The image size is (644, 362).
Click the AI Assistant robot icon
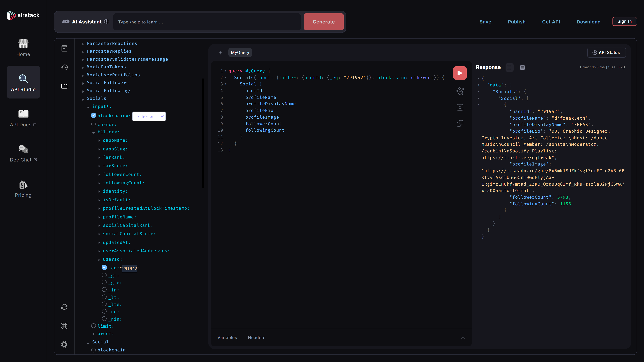pyautogui.click(x=66, y=21)
